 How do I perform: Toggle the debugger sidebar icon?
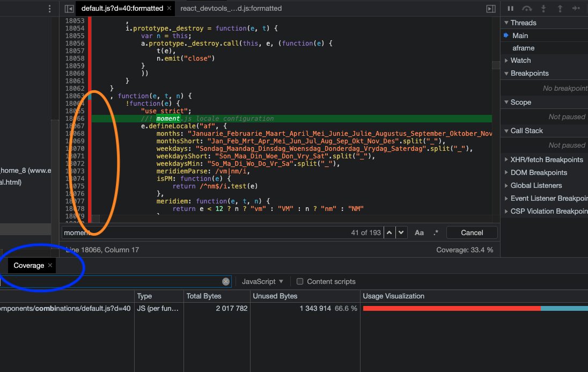491,9
